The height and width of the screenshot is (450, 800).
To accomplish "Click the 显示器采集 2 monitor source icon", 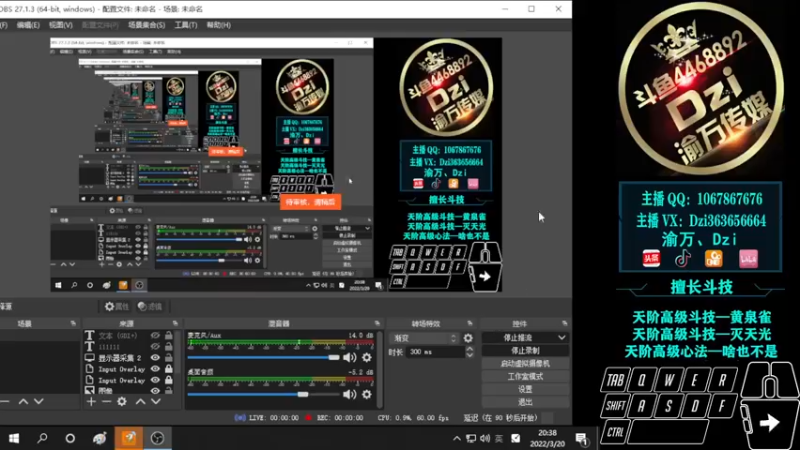I will tap(89, 358).
